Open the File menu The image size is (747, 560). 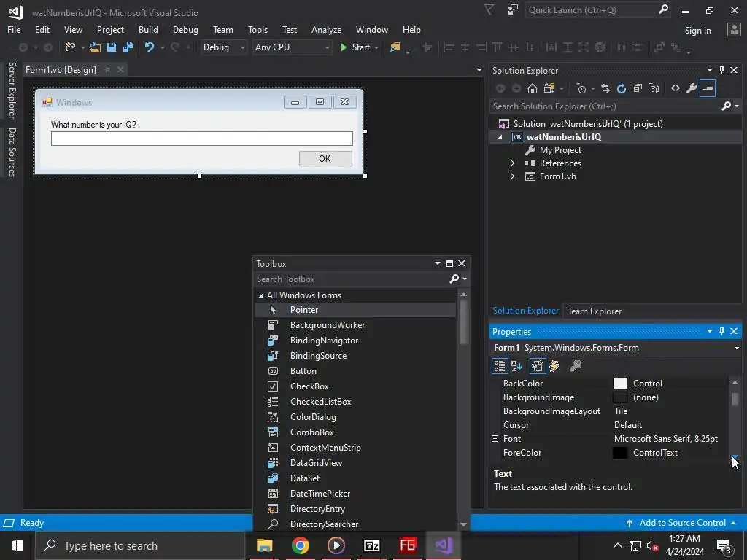pyautogui.click(x=14, y=29)
